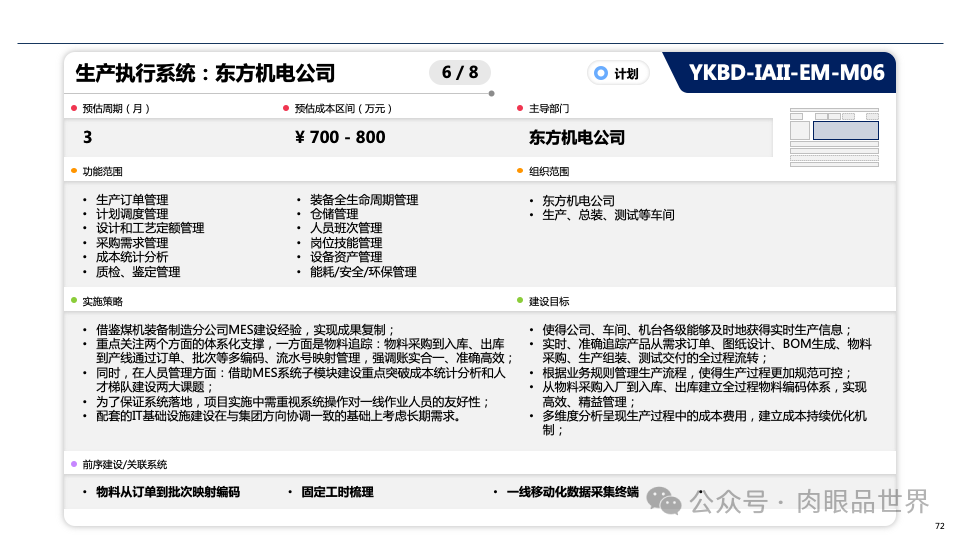Click the 计划调度管理 bullet item
Screen dimensions: 960x540
coord(132,214)
